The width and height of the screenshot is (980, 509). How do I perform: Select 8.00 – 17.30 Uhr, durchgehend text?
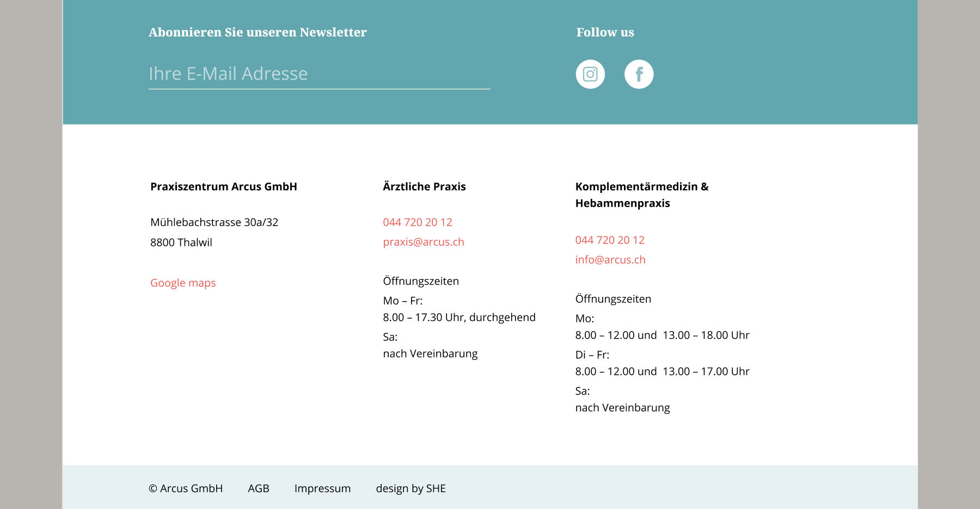(x=459, y=317)
